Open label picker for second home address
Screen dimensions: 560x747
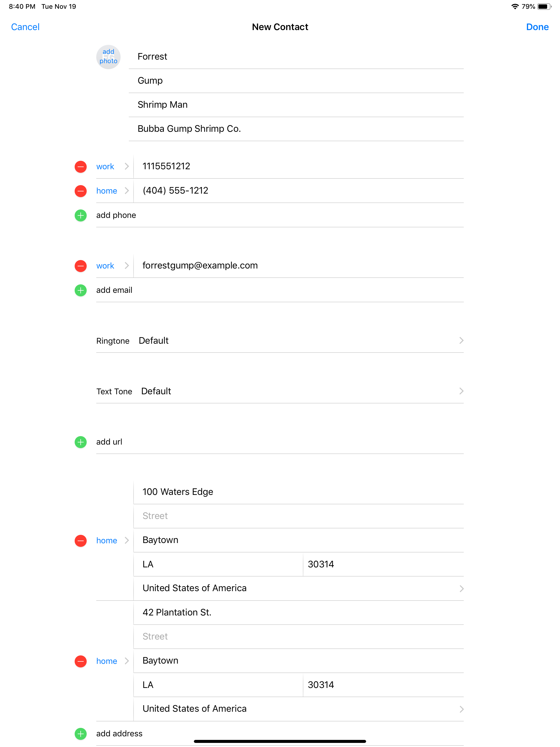(112, 661)
